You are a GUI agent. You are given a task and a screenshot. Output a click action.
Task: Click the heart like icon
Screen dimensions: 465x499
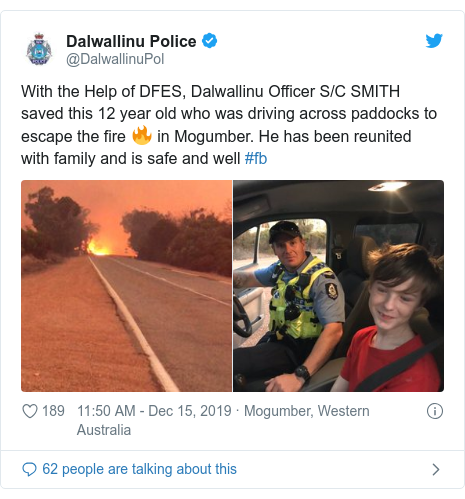click(x=30, y=411)
